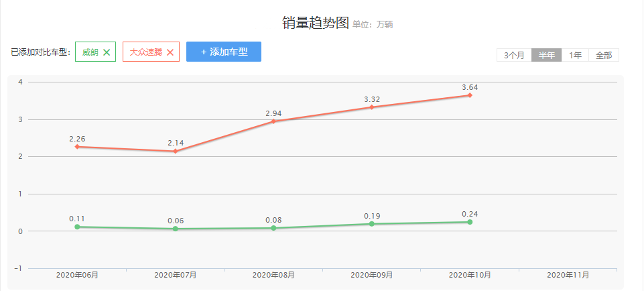The width and height of the screenshot is (644, 291).
Task: Show 全部 time range data
Action: tap(603, 55)
